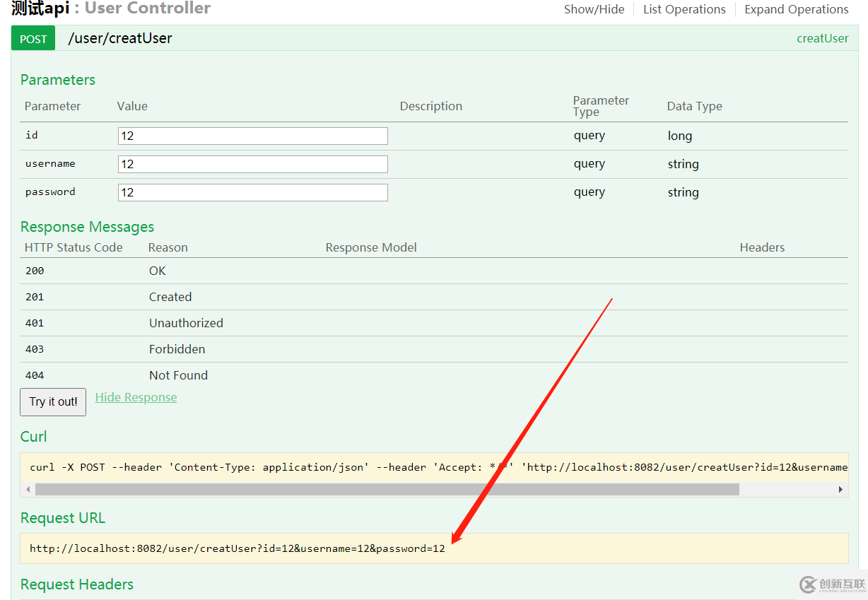Click the Request URL text box
The image size is (868, 600).
pos(434,548)
